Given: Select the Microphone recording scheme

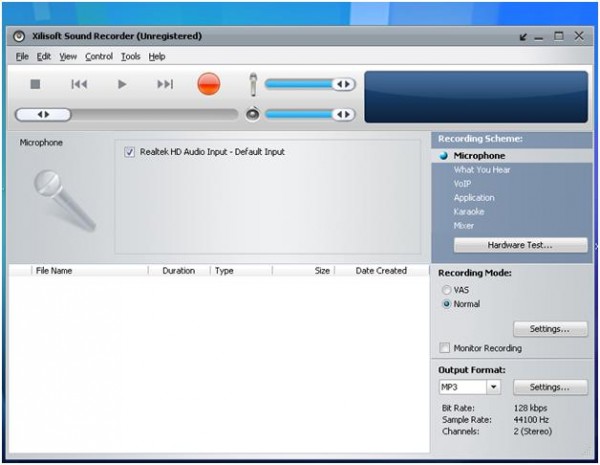Looking at the screenshot, I should pyautogui.click(x=479, y=156).
